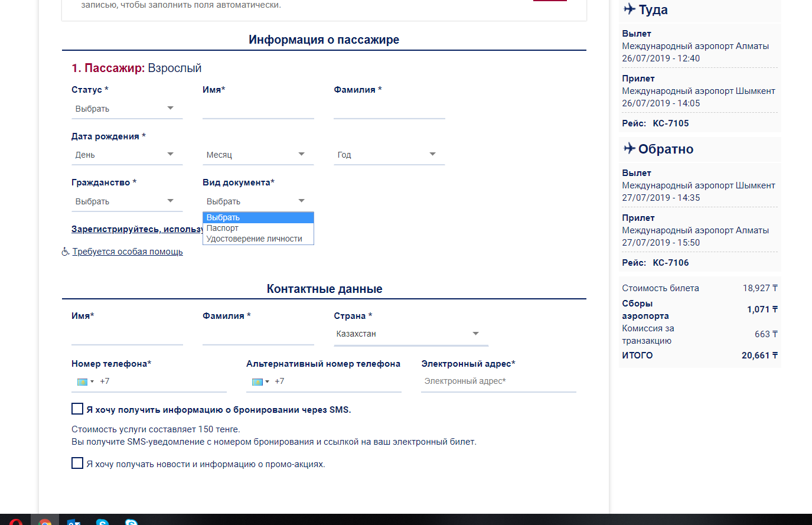812x525 pixels.
Task: Open the Год dropdown
Action: click(x=389, y=155)
